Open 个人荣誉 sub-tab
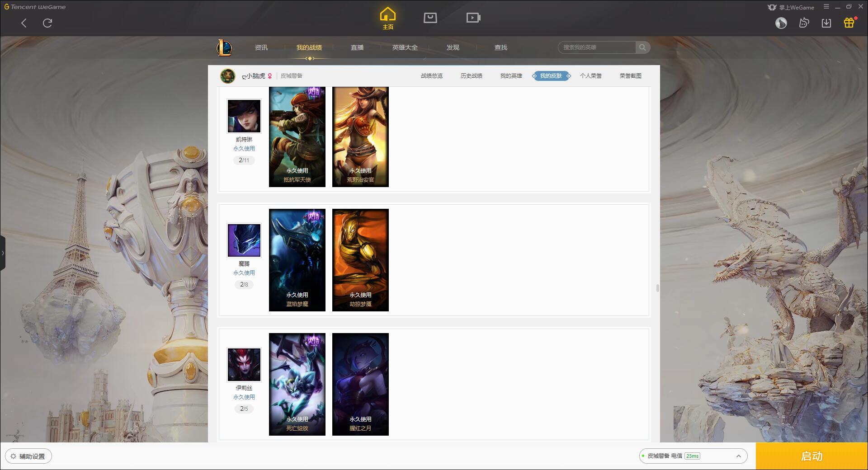 tap(591, 76)
